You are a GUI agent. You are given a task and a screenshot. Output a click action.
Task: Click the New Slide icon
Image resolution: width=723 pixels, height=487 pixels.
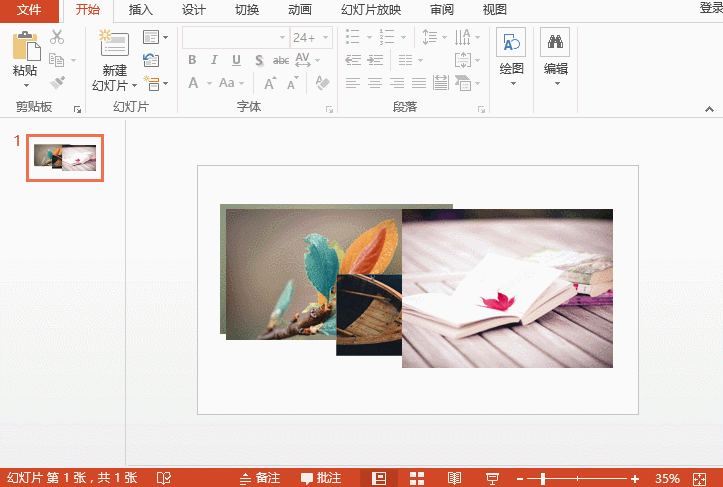click(114, 45)
